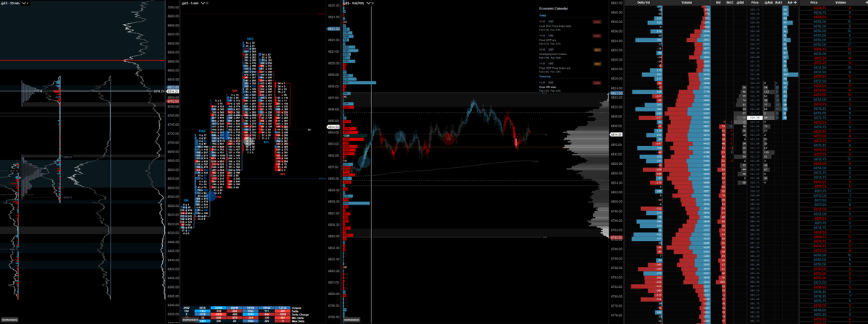Image resolution: width=868 pixels, height=324 pixels.
Task: Select the @Ask column header
Action: coord(768,3)
